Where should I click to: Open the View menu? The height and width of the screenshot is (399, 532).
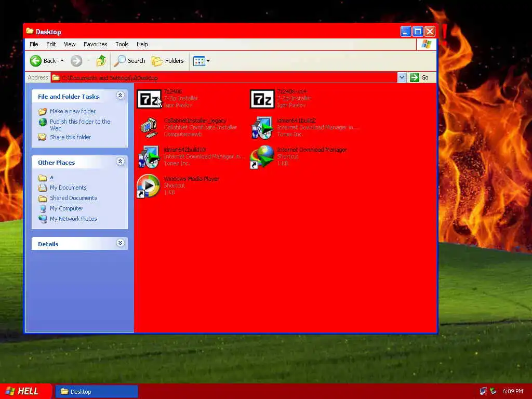tap(70, 44)
